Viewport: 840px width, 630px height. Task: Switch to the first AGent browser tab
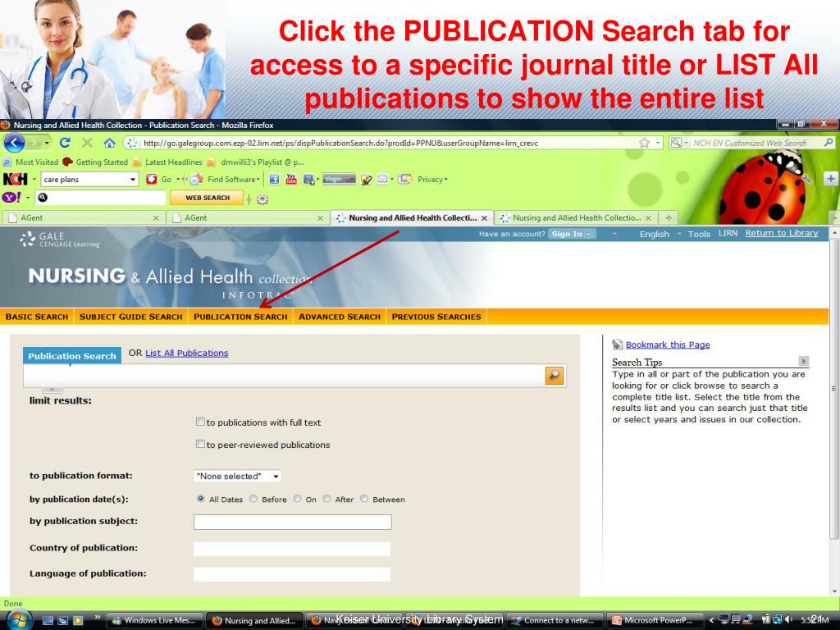(x=83, y=218)
